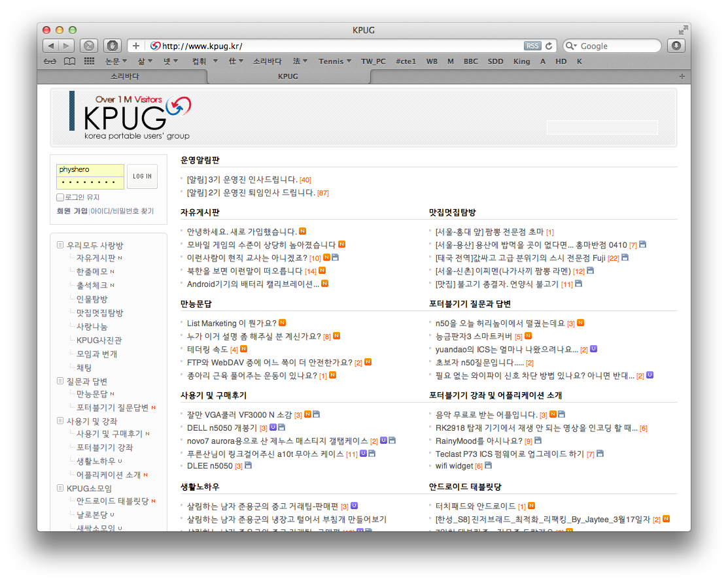Switch to the 소리바다 tab
Viewport: 728px width, 583px height.
124,76
